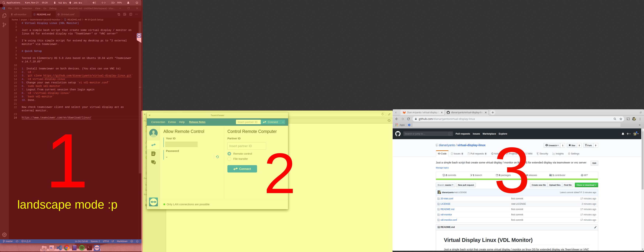Select the Remote control radio button
Screen dimensions: 644x252
[x=229, y=154]
